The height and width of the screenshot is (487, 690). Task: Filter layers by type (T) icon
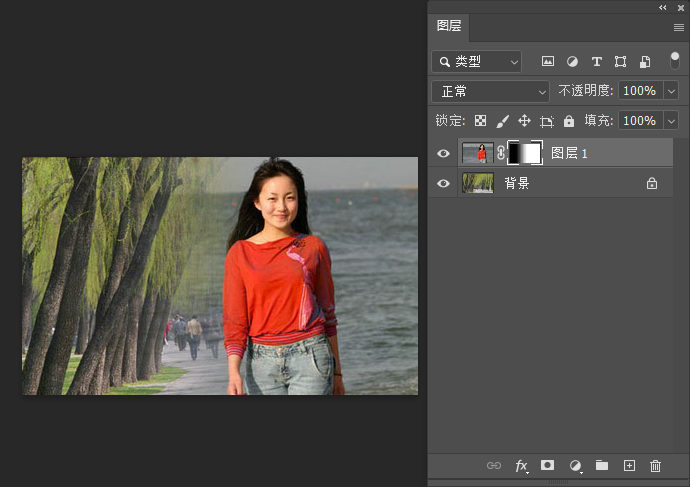(596, 62)
